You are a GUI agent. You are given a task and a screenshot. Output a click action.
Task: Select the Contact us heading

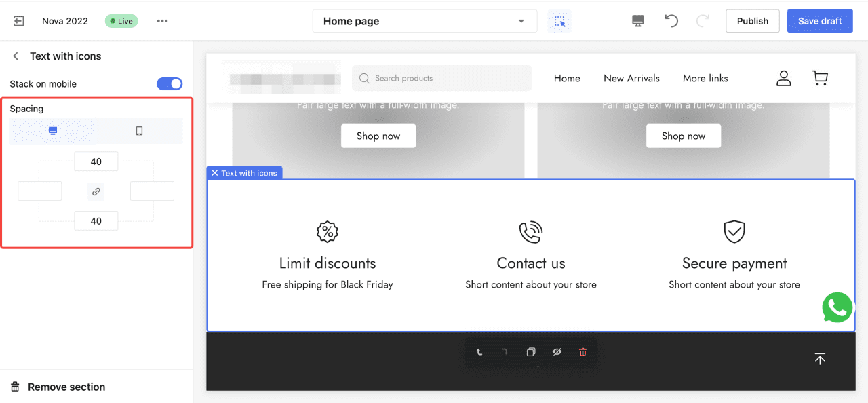[531, 263]
